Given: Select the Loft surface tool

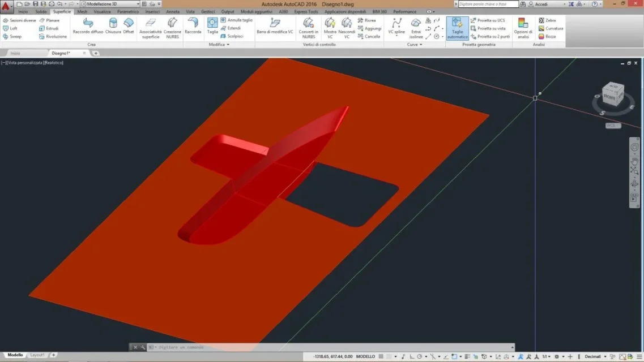Looking at the screenshot, I should click(x=10, y=28).
